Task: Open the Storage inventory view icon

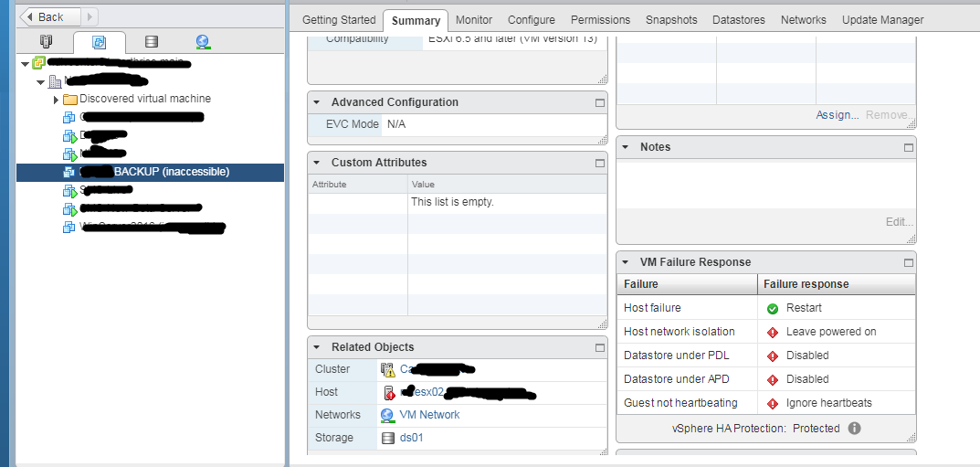Action: [x=152, y=42]
